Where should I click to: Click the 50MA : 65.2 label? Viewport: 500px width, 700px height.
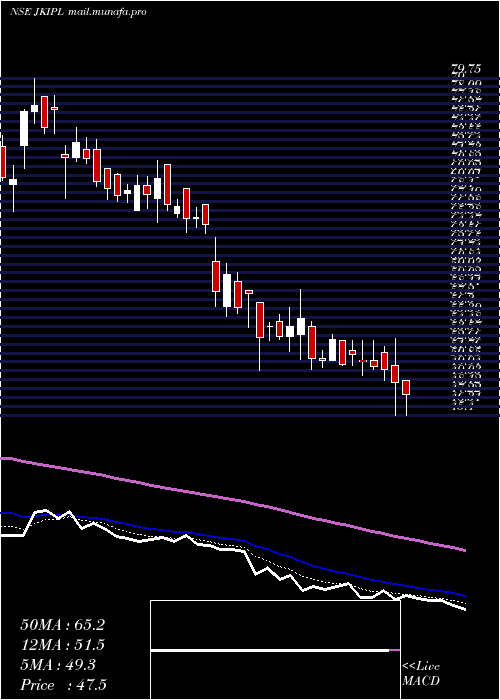tap(62, 625)
